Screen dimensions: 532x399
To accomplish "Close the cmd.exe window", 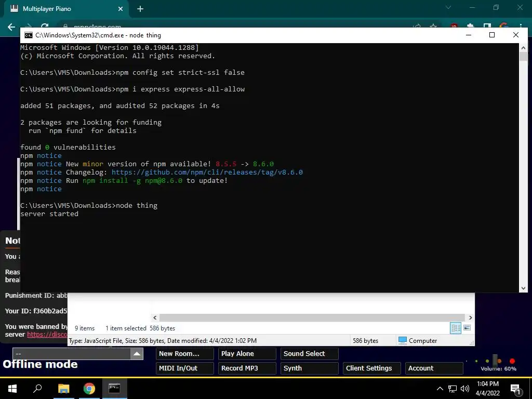I will 516,35.
